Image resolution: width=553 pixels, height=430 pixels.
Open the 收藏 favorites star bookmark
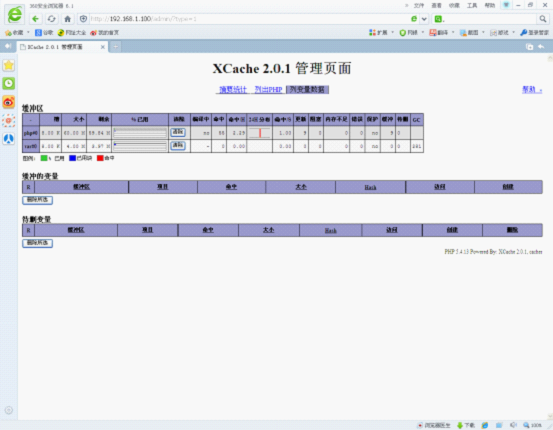14,33
